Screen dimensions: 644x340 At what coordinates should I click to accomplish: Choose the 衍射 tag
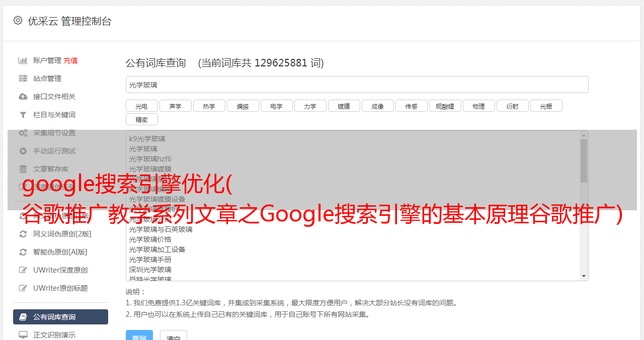(x=513, y=106)
